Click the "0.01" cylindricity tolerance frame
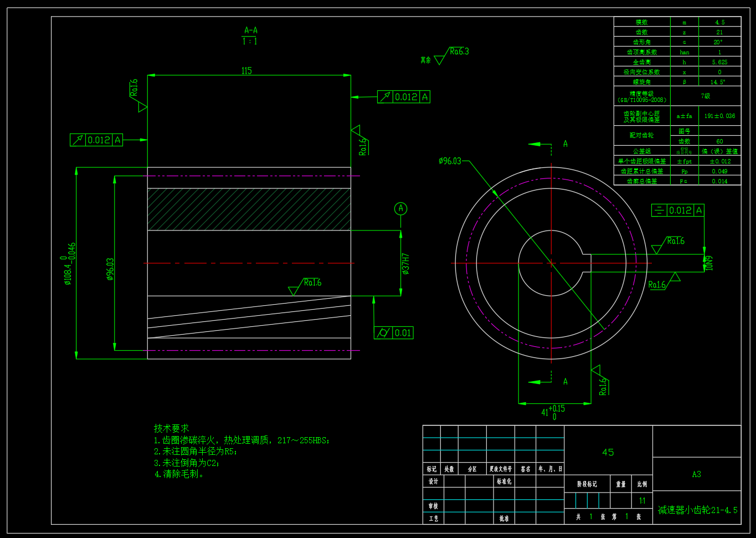 [394, 333]
